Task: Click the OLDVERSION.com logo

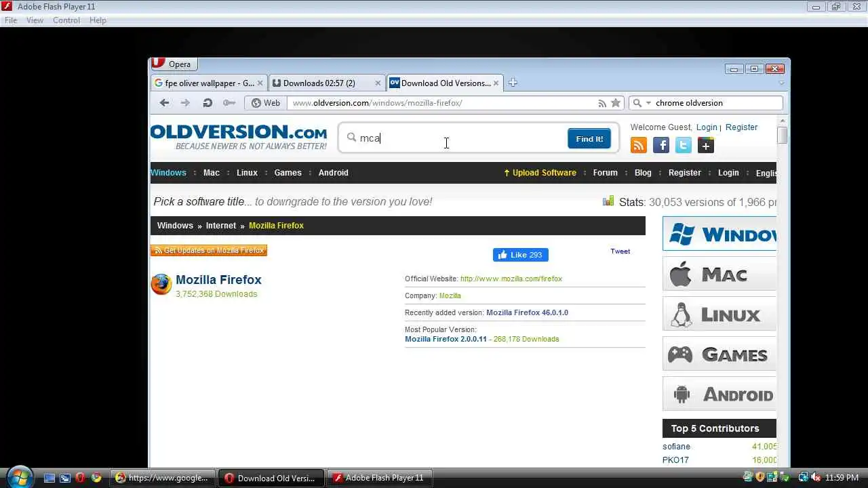Action: [x=239, y=136]
